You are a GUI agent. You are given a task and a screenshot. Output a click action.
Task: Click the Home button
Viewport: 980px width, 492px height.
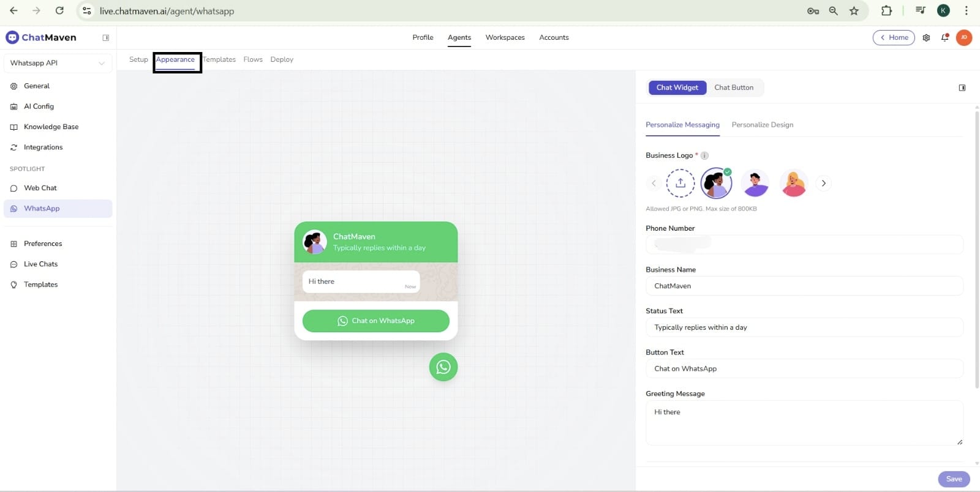coord(894,37)
